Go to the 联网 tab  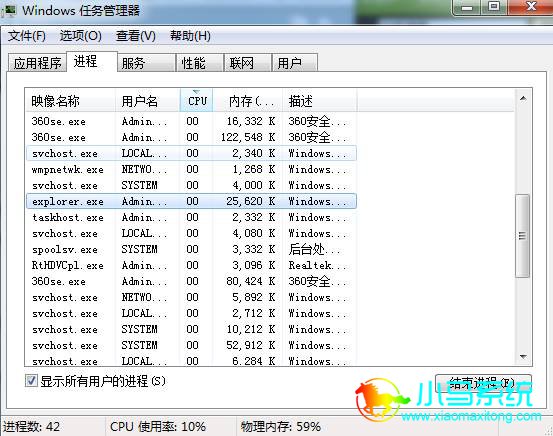tap(248, 63)
